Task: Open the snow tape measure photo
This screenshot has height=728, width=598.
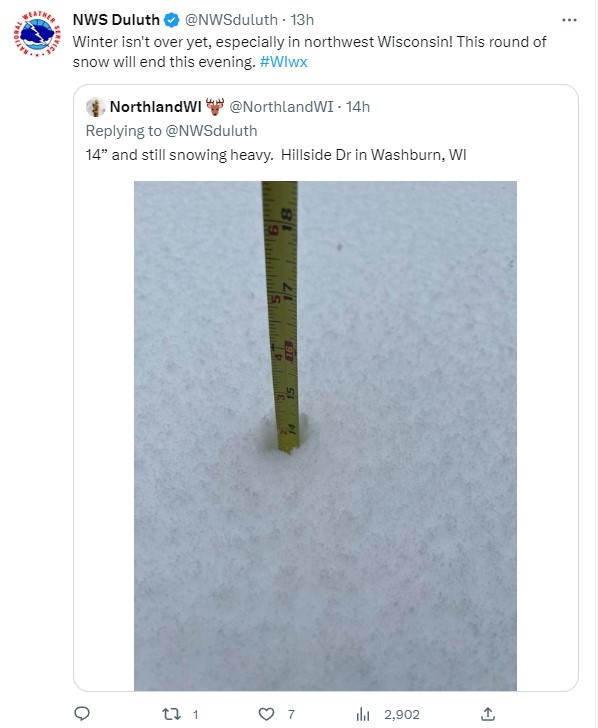Action: click(x=325, y=436)
